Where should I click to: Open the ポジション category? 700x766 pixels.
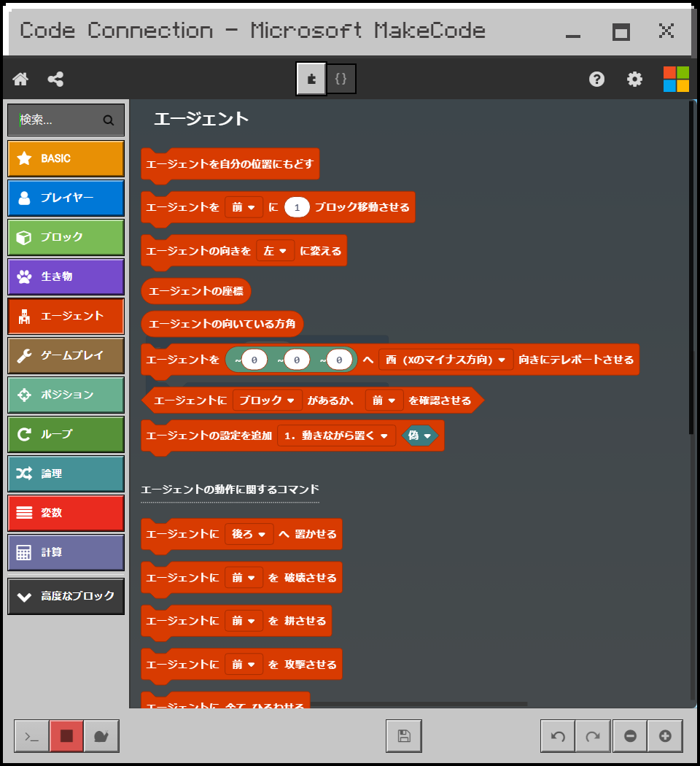66,395
